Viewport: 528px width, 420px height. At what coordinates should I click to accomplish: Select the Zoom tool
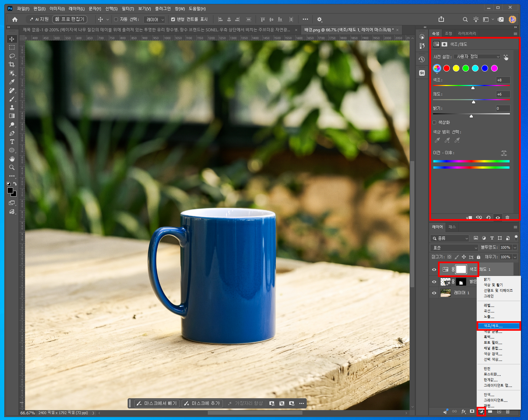point(12,167)
